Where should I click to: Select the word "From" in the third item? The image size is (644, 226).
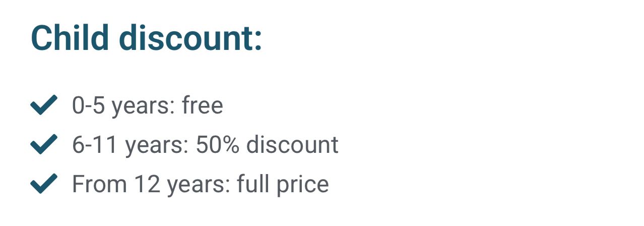point(99,184)
